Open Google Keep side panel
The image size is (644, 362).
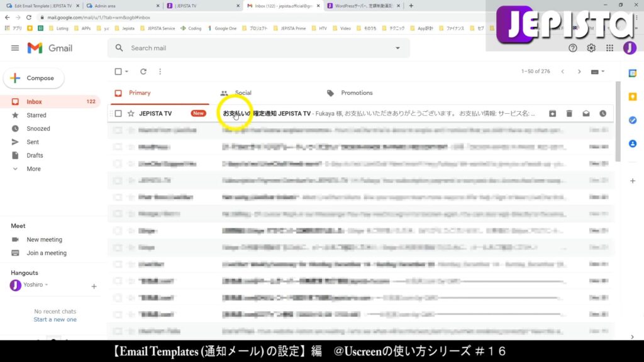633,96
